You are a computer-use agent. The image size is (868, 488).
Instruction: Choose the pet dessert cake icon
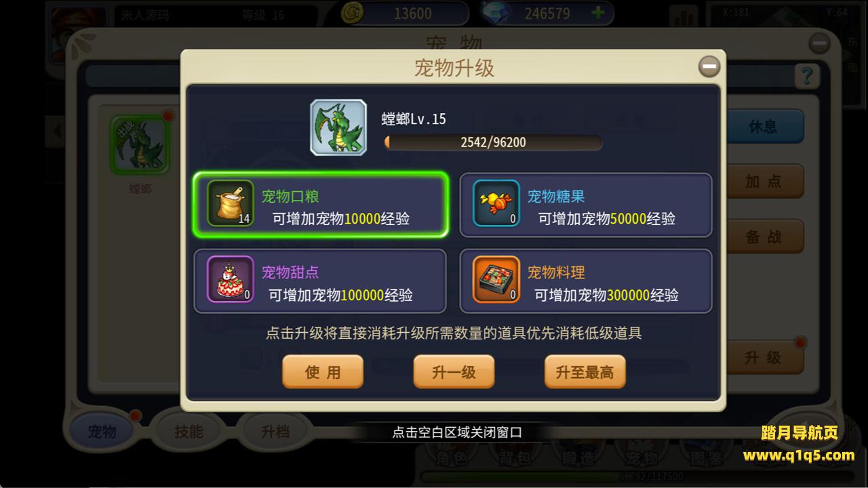click(231, 279)
